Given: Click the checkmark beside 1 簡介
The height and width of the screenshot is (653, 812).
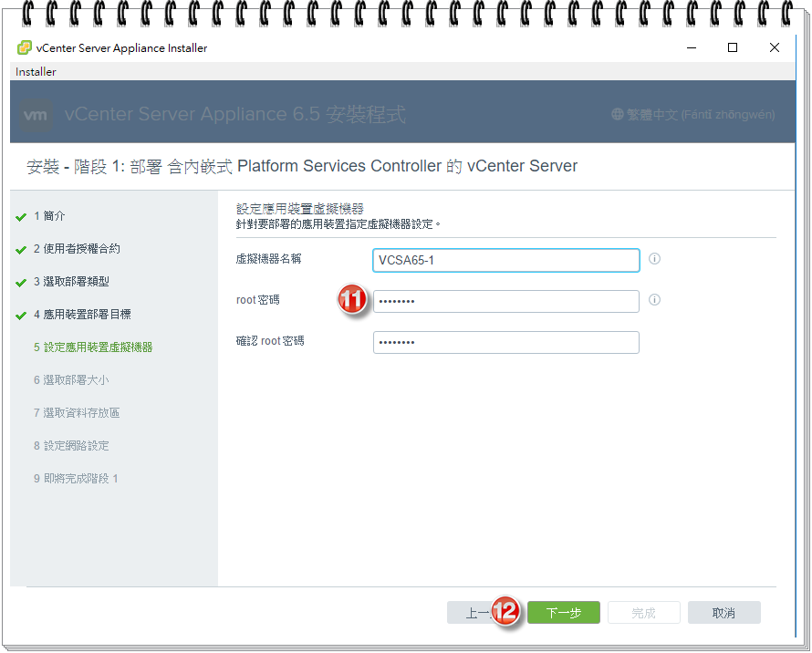Looking at the screenshot, I should pos(21,217).
